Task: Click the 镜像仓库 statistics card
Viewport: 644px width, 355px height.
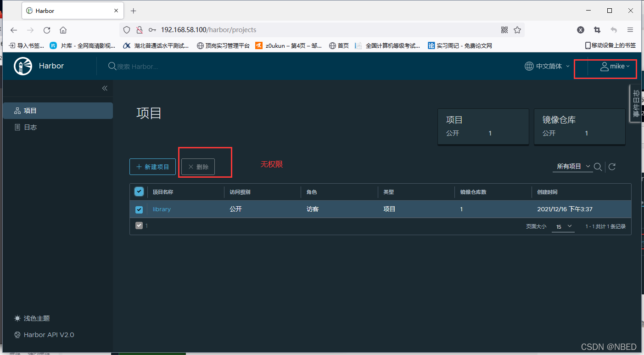Action: point(579,127)
